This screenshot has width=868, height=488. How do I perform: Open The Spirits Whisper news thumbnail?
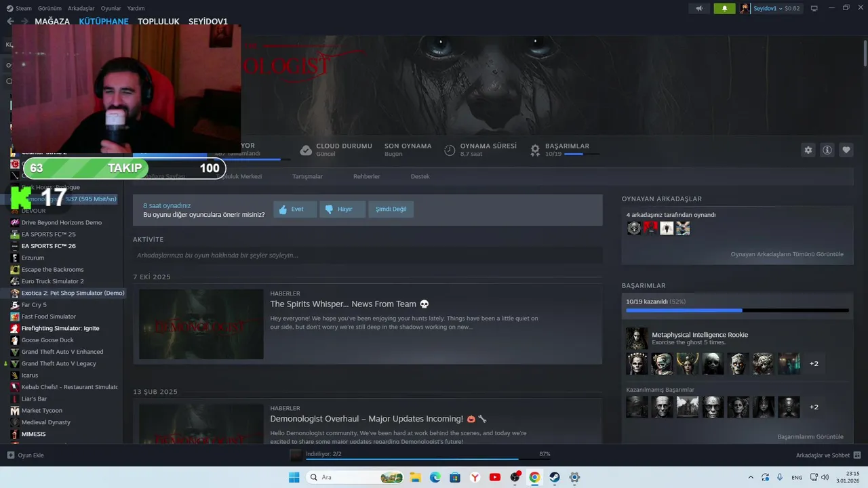[201, 324]
